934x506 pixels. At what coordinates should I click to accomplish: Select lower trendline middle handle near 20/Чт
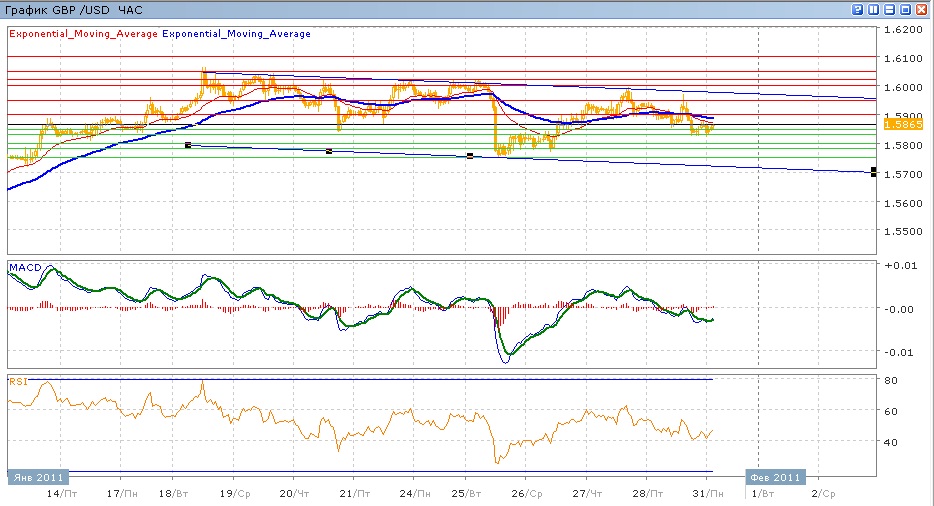[x=329, y=151]
